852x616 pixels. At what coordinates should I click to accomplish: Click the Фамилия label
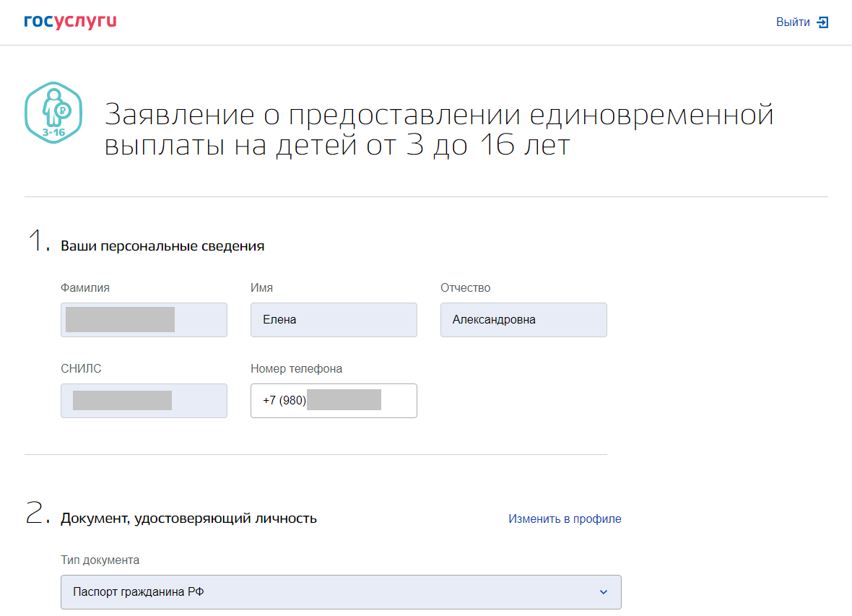click(84, 287)
